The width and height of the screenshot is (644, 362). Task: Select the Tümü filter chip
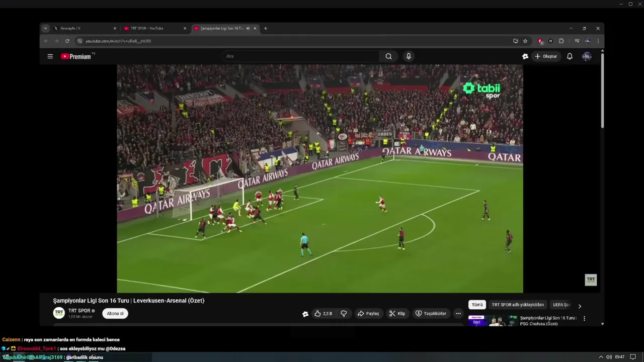click(x=477, y=305)
